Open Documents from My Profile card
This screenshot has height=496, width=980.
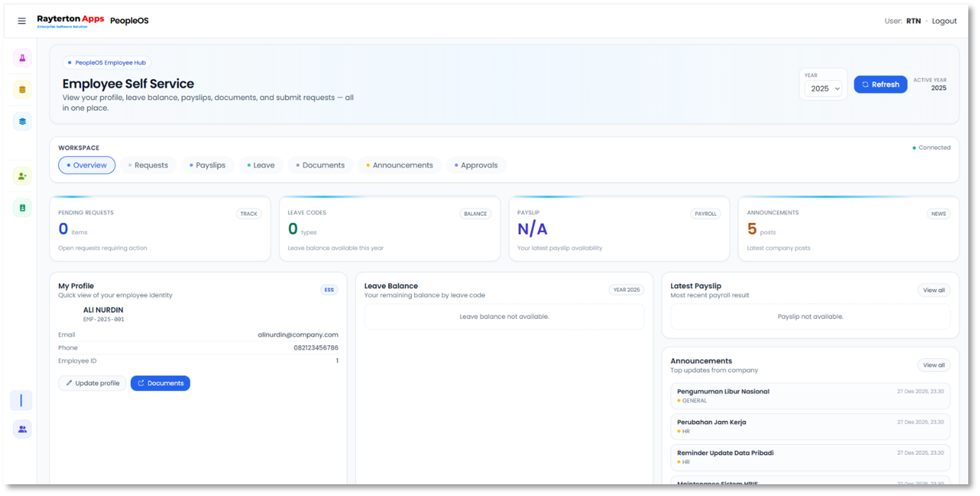tap(161, 383)
